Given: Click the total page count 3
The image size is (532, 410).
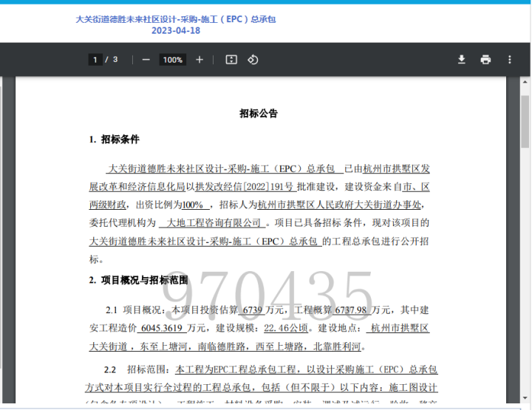Looking at the screenshot, I should [x=115, y=60].
